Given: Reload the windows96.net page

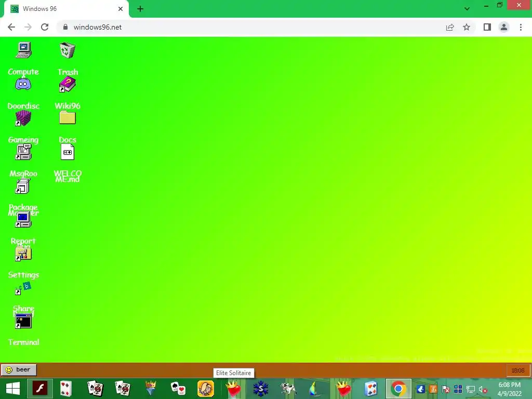Looking at the screenshot, I should click(45, 27).
